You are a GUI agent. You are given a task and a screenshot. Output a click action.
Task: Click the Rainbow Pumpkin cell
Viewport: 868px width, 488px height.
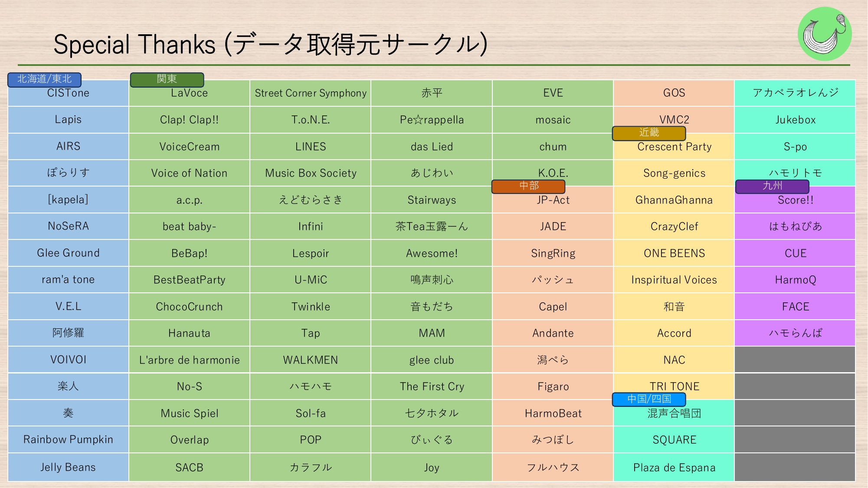pyautogui.click(x=68, y=439)
